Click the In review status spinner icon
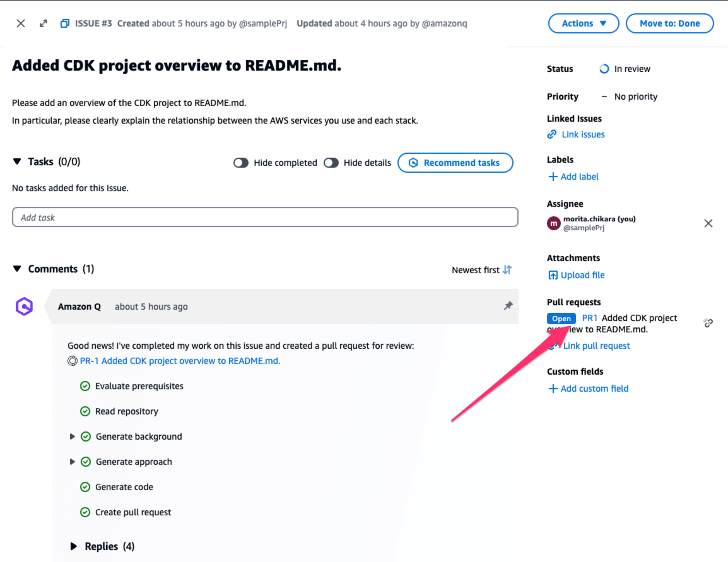This screenshot has height=562, width=728. click(x=604, y=69)
